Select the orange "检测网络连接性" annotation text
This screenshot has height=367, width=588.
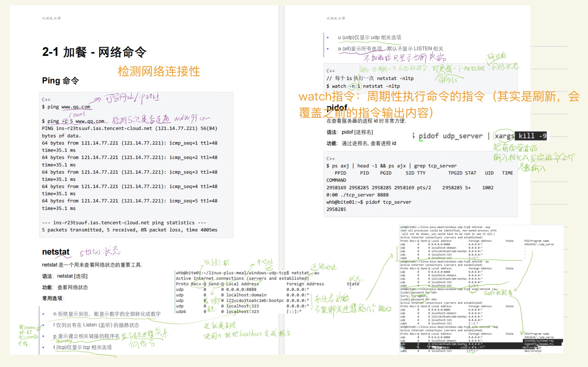(x=159, y=71)
